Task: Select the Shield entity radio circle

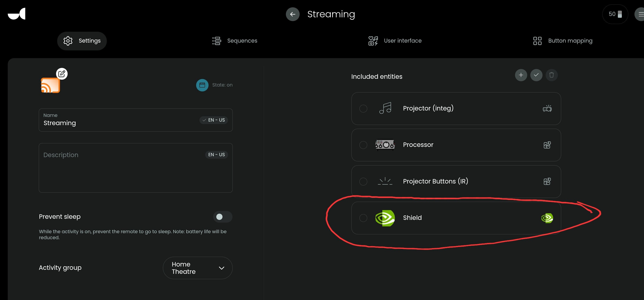Action: [363, 218]
